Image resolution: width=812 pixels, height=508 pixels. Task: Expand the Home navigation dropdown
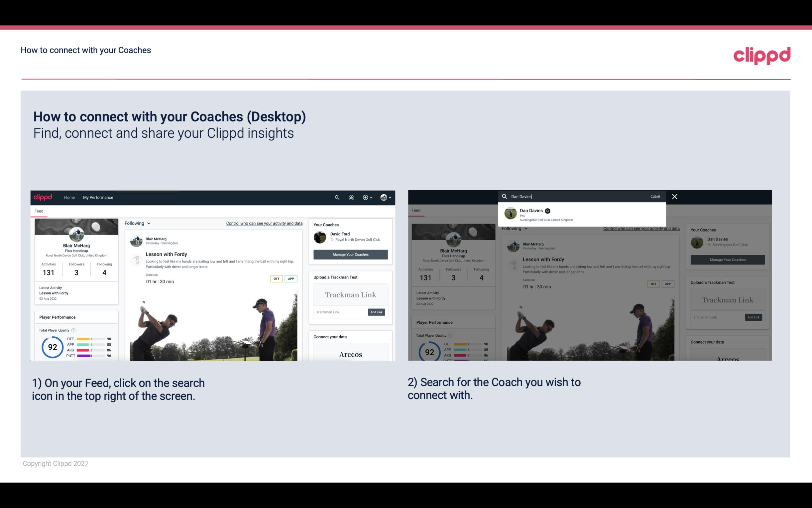coord(70,197)
